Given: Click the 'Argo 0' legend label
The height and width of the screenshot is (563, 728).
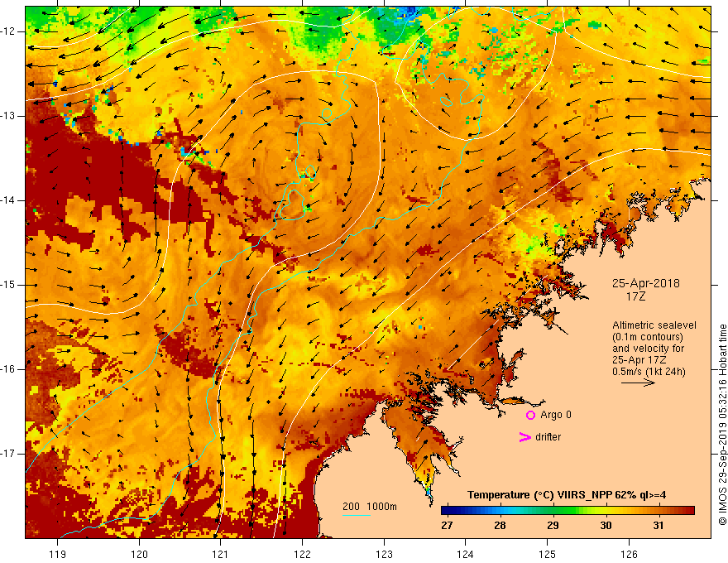Looking at the screenshot, I should pos(556,415).
